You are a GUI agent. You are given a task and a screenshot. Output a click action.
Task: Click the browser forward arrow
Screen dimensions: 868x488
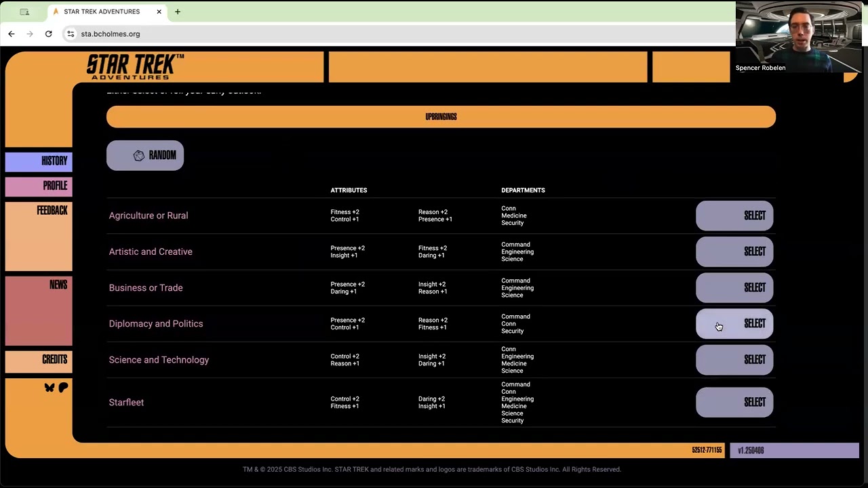30,34
